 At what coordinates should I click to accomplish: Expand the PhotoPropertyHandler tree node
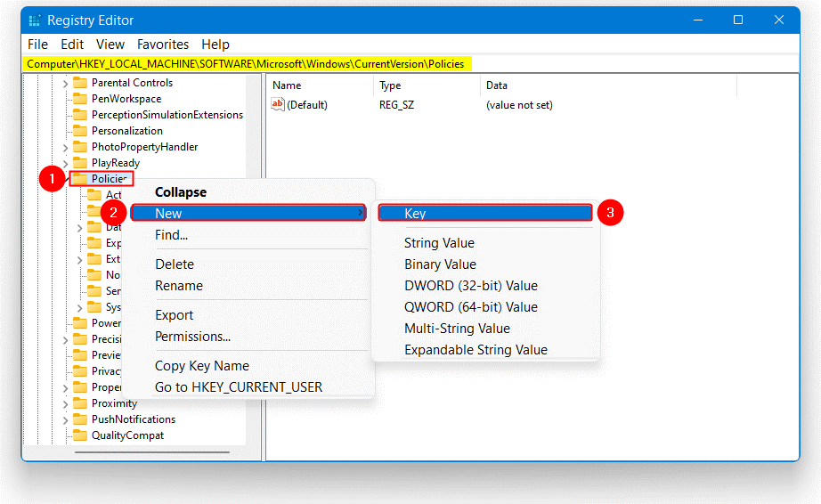pyautogui.click(x=65, y=147)
